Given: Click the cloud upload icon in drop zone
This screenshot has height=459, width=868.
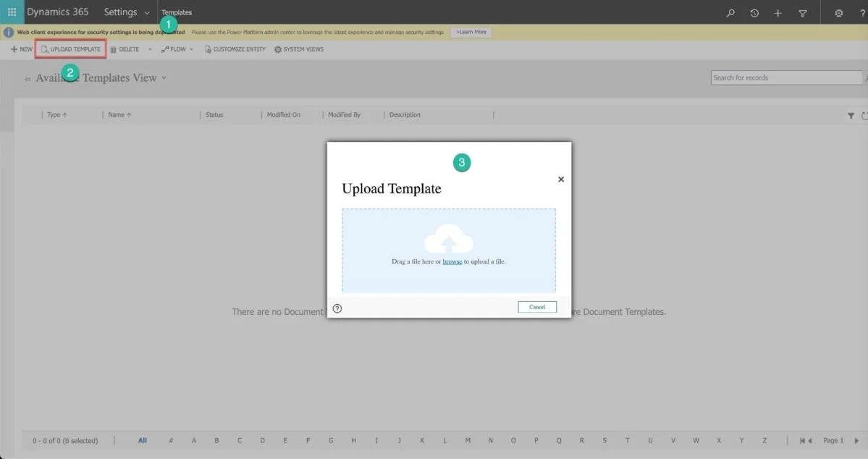Looking at the screenshot, I should click(449, 239).
